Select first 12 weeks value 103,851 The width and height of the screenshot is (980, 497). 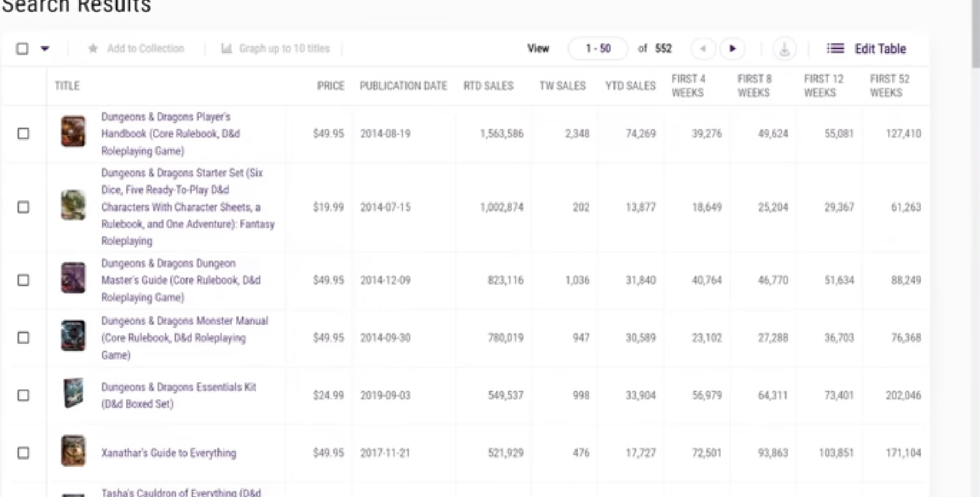click(x=836, y=453)
